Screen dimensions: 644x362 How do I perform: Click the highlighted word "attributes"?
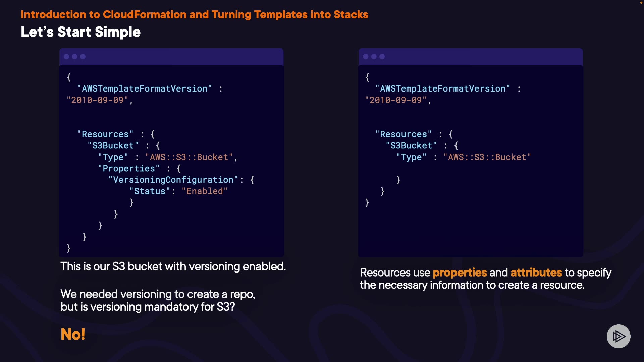[536, 273]
